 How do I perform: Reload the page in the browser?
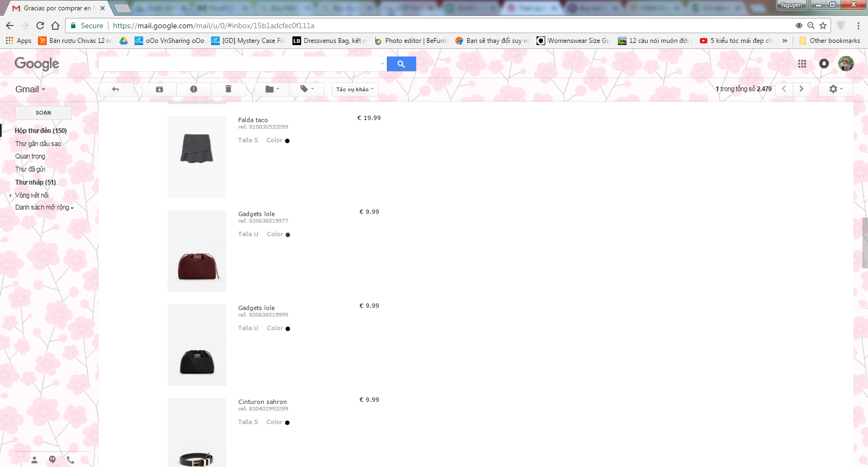pos(40,26)
